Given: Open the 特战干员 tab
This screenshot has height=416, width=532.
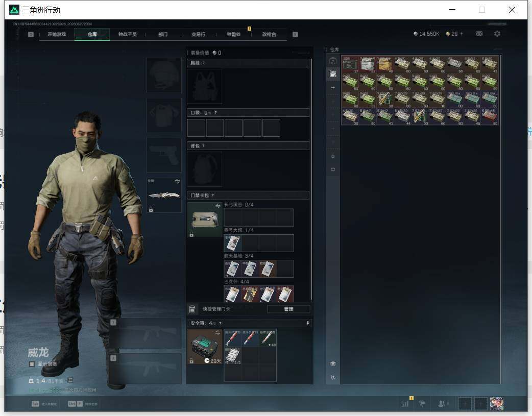Looking at the screenshot, I should click(127, 34).
